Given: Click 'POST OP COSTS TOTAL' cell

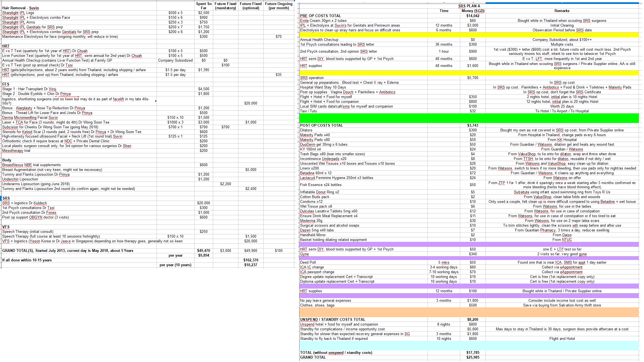Looking at the screenshot, I should tap(321, 125).
